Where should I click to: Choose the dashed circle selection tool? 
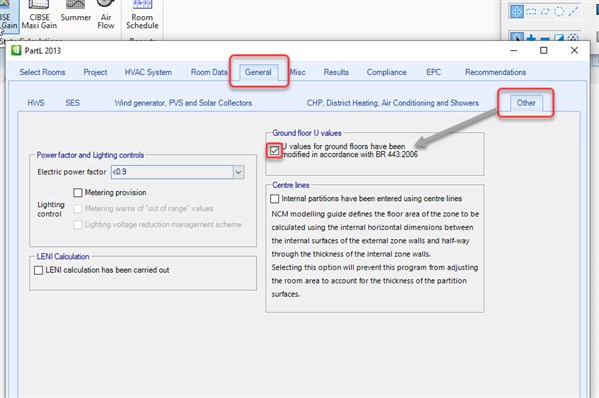tap(559, 12)
